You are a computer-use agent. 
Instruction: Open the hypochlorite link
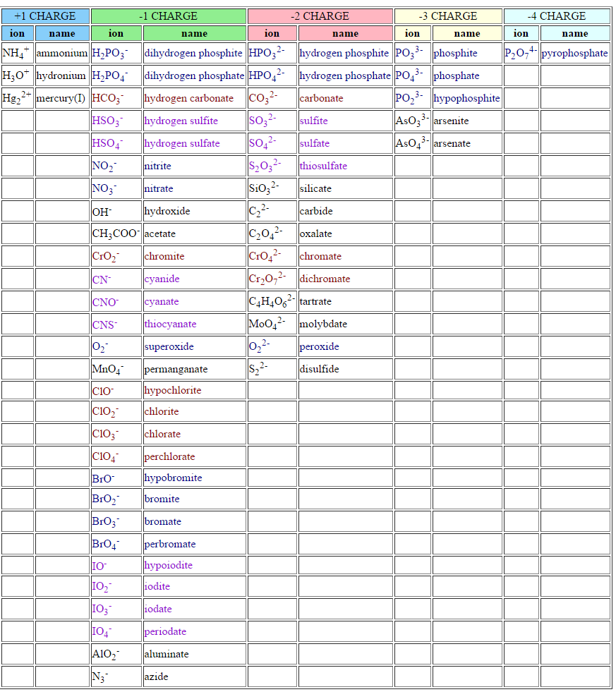[x=173, y=390]
